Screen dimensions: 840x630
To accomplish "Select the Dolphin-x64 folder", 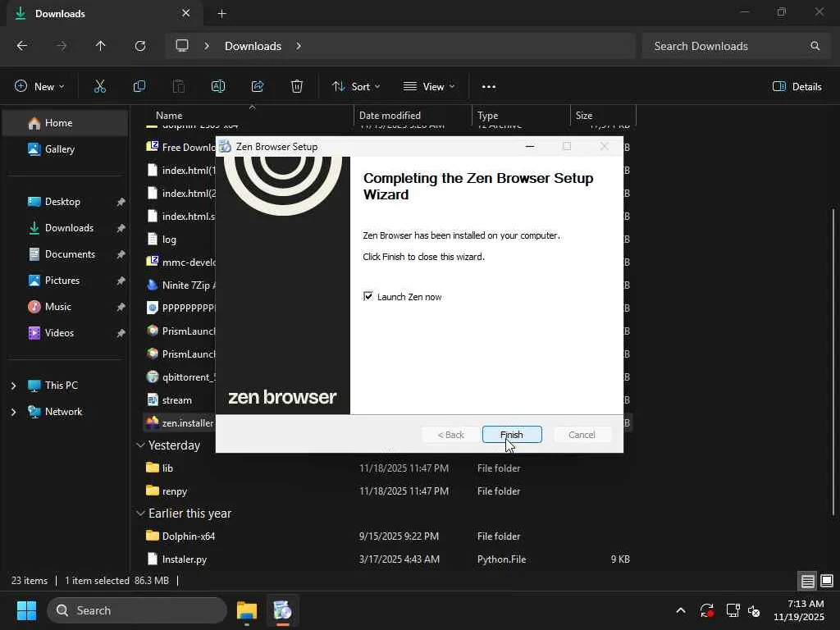I will (388, 536).
